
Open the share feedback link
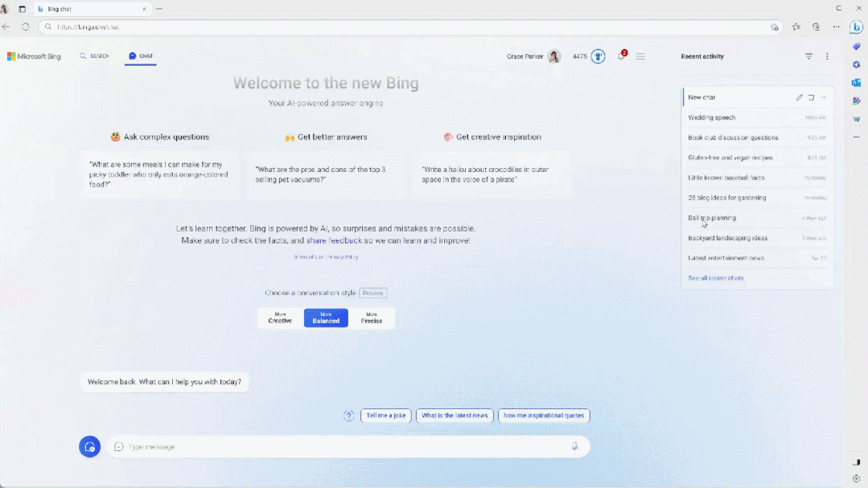pyautogui.click(x=334, y=240)
